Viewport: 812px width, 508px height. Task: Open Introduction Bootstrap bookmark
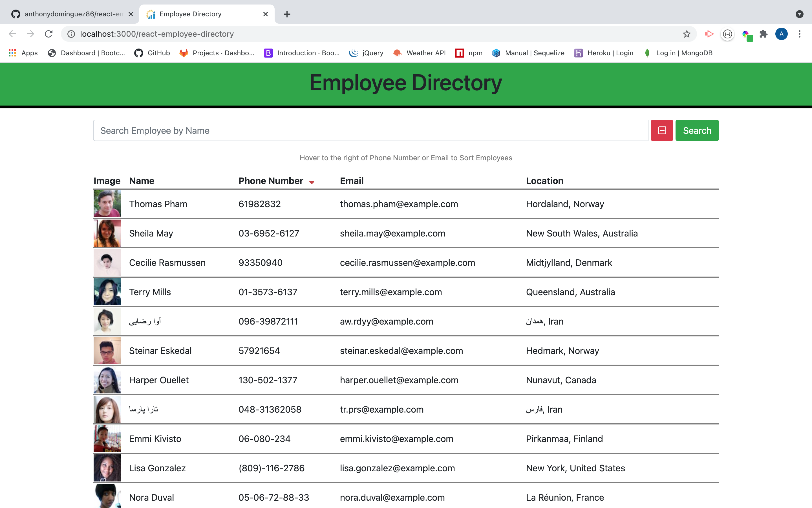click(x=302, y=53)
